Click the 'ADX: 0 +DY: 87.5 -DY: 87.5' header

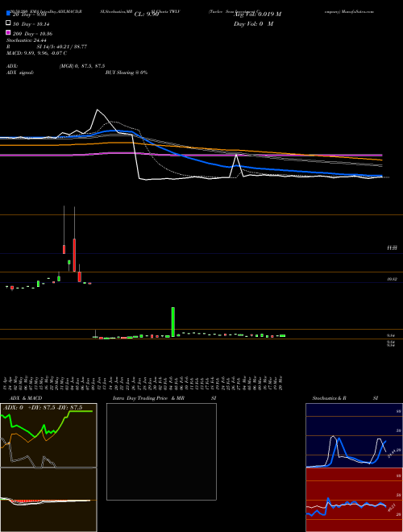43,408
